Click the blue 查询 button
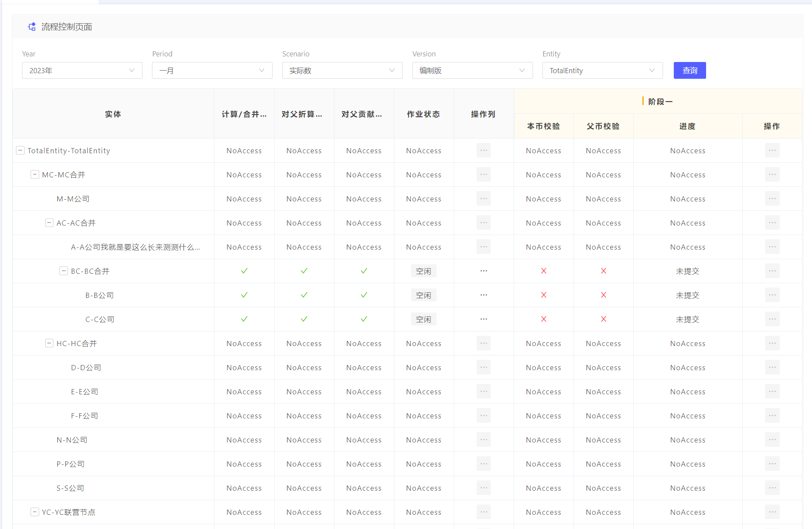Viewport: 812px width, 529px height. (689, 71)
